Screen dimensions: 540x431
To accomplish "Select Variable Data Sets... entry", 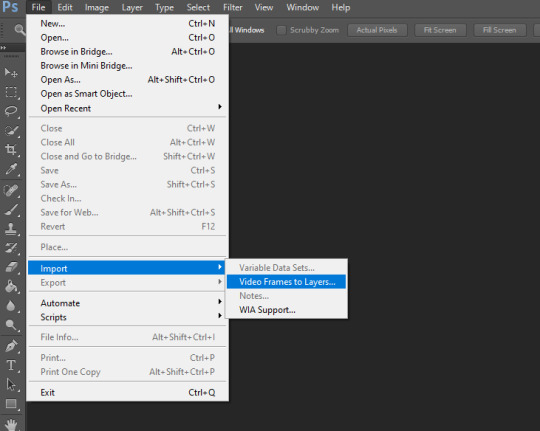I will tap(287, 268).
